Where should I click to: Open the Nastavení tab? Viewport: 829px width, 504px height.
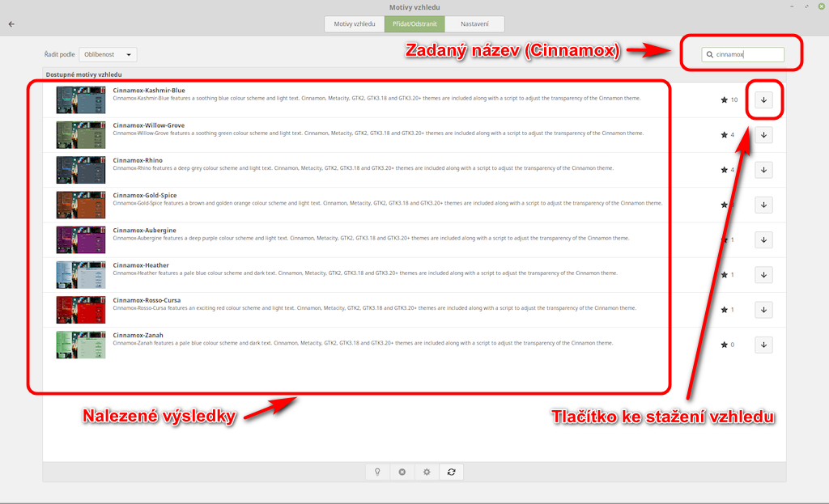click(x=474, y=23)
